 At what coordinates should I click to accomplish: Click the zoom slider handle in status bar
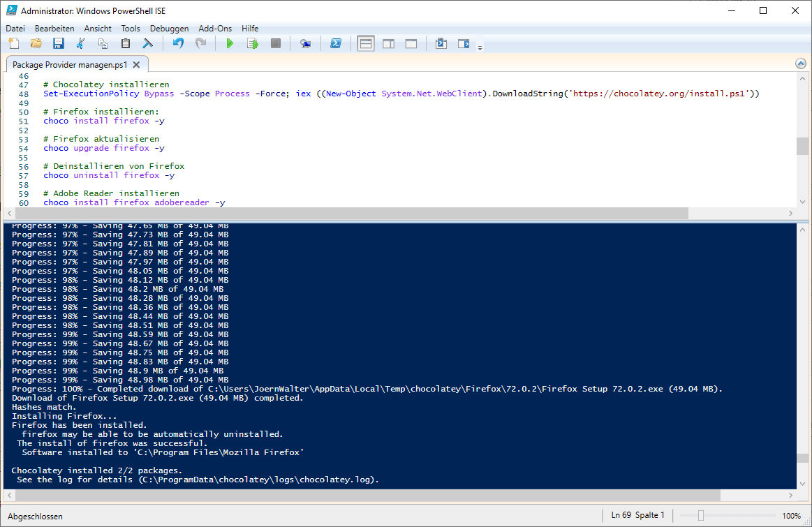(700, 516)
